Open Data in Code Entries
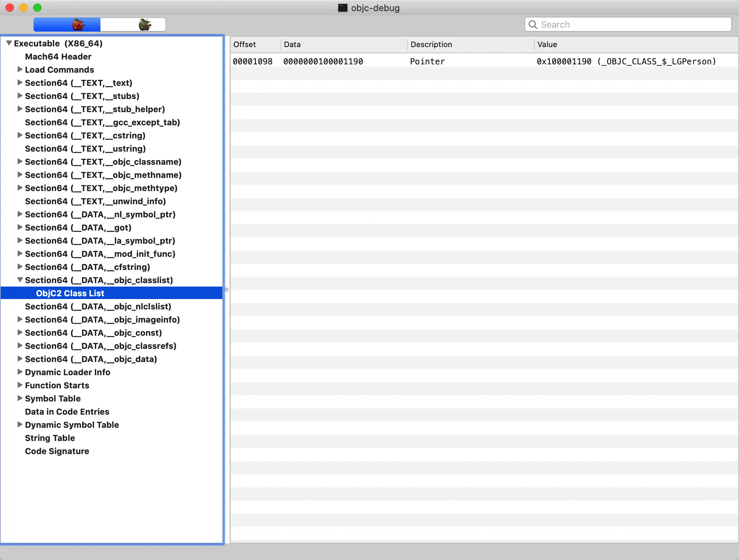The height and width of the screenshot is (560, 739). [67, 412]
